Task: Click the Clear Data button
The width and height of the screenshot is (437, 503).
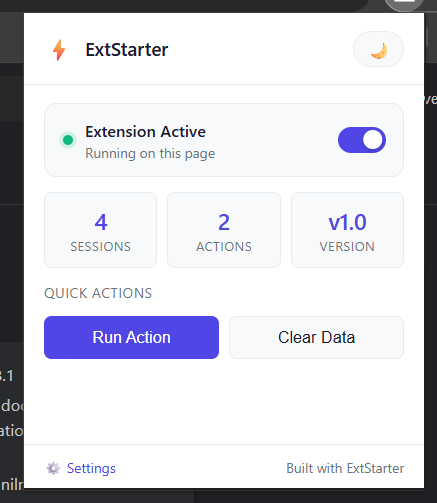Action: (316, 337)
